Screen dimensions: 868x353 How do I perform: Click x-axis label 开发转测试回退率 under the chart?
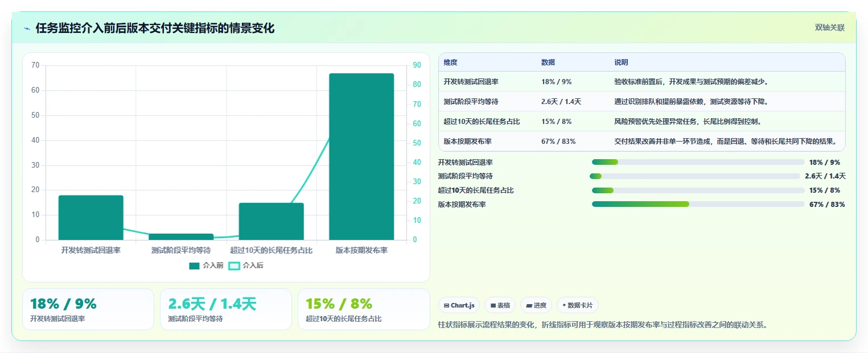pos(91,250)
